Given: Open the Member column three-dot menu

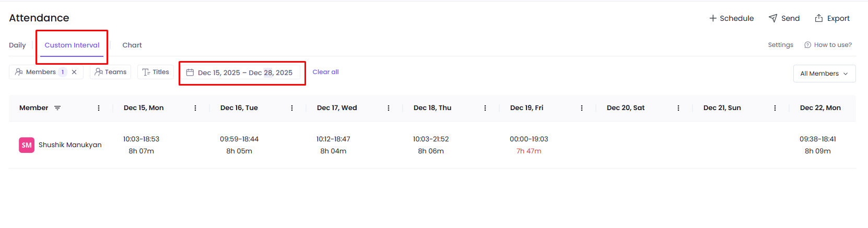Looking at the screenshot, I should tap(99, 108).
